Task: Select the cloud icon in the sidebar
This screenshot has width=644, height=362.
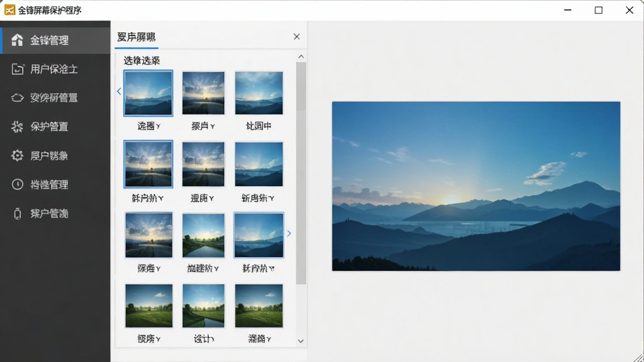Action: [x=17, y=97]
